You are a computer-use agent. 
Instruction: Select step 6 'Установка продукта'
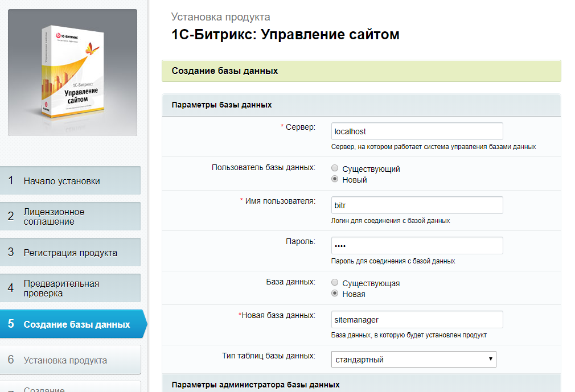click(x=70, y=360)
